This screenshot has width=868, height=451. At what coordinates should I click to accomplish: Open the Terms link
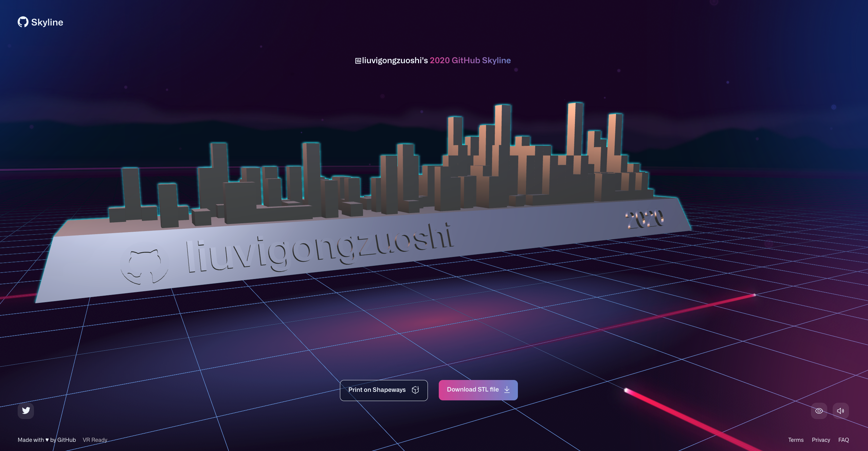(796, 440)
